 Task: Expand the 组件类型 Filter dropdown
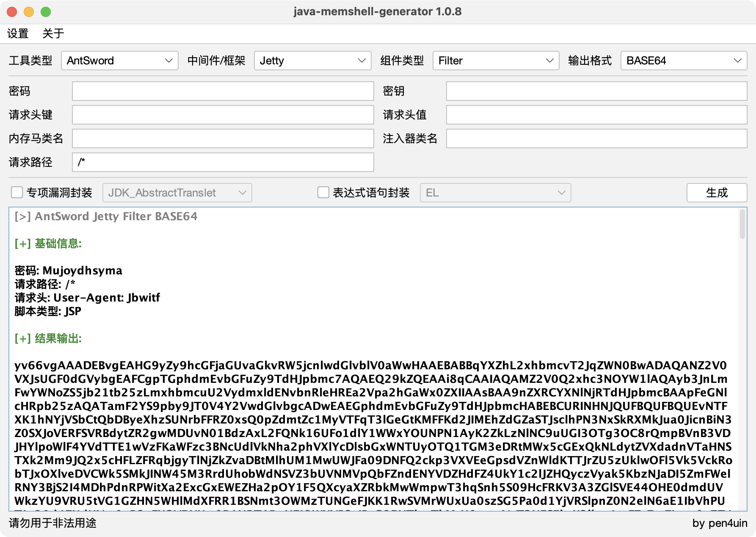[496, 61]
